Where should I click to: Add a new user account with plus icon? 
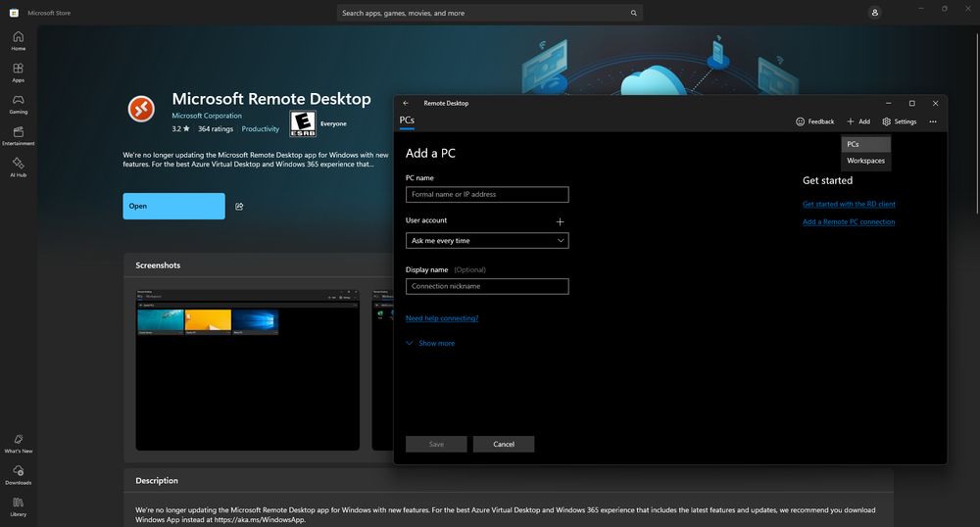click(560, 221)
